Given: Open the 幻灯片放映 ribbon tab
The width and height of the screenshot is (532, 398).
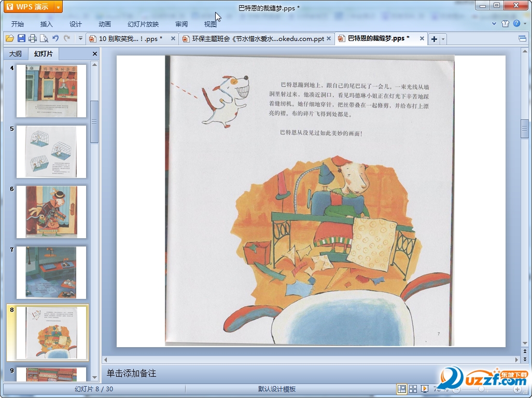Looking at the screenshot, I should [x=143, y=24].
